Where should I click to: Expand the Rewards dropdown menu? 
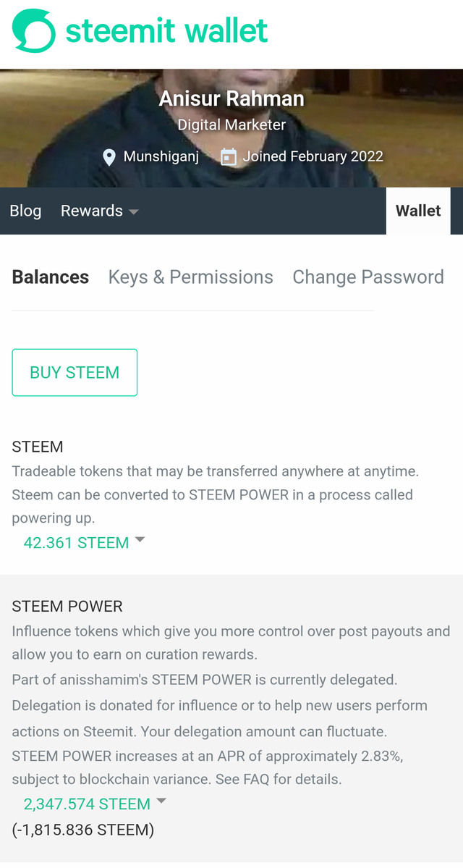99,211
